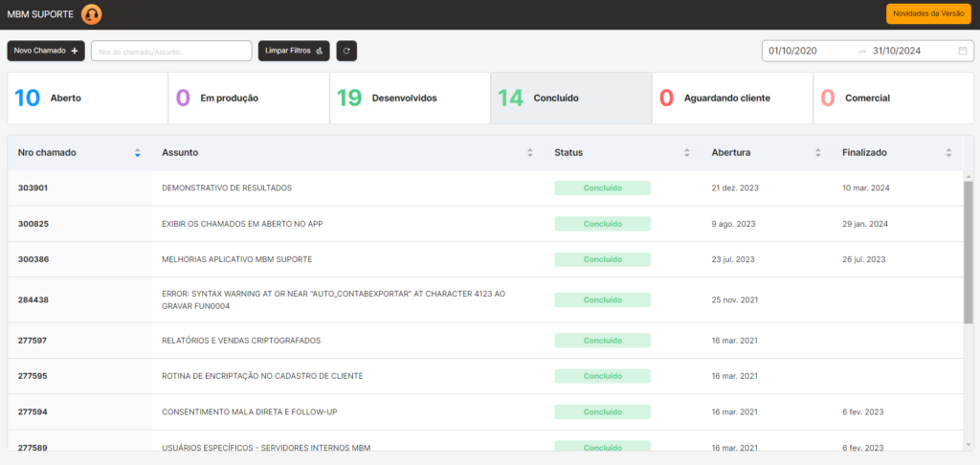Filter by Aberto status card
The image size is (980, 465).
[87, 99]
